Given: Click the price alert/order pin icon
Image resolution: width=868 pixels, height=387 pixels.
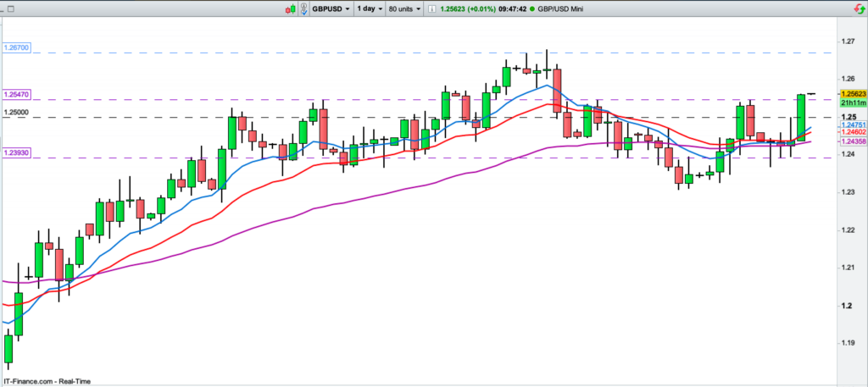Looking at the screenshot, I should 304,8.
